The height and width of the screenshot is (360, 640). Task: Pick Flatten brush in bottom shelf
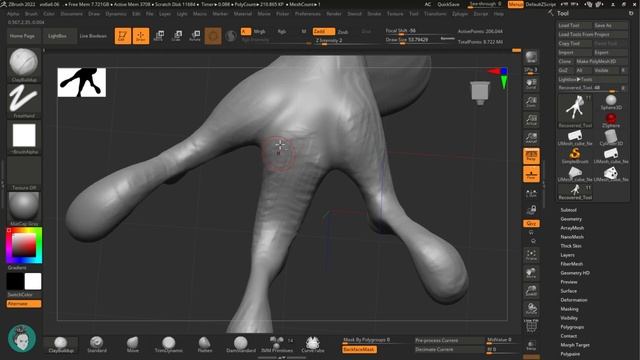pos(204,344)
